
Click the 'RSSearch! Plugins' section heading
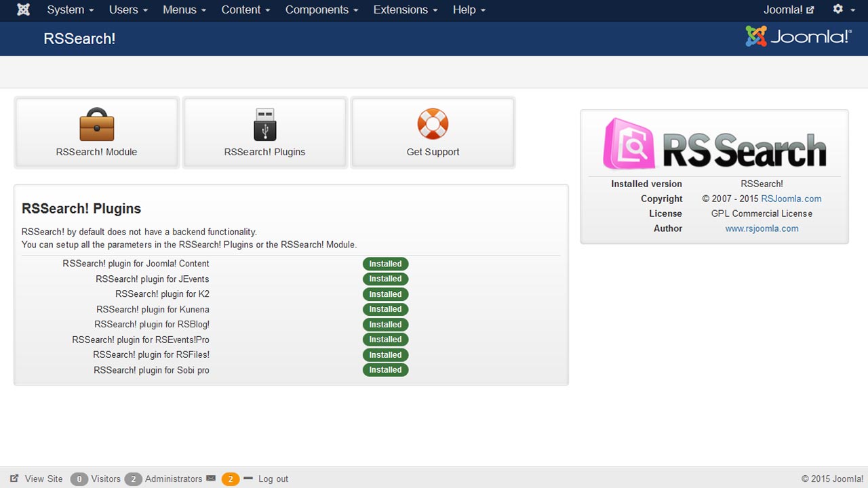pos(81,209)
